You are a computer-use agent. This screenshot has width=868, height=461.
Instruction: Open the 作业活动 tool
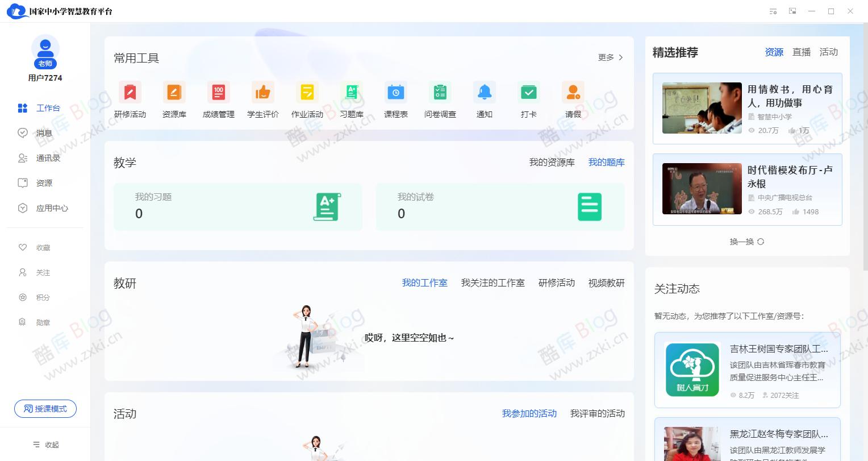pyautogui.click(x=307, y=99)
